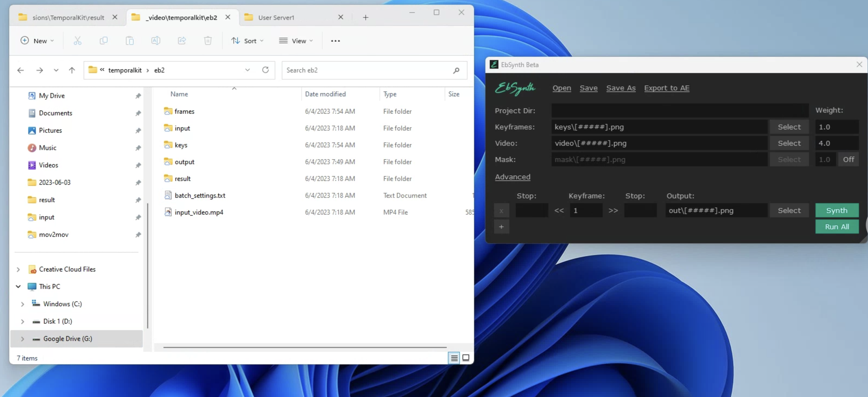
Task: Toggle the Mask Off switch
Action: [848, 159]
